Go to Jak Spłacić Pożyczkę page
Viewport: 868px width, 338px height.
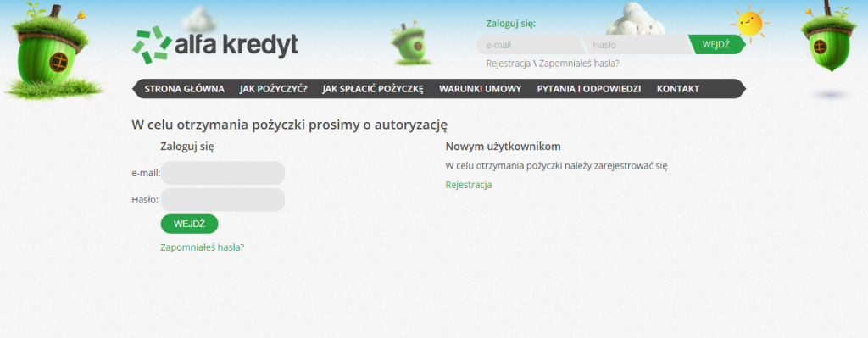click(x=373, y=89)
